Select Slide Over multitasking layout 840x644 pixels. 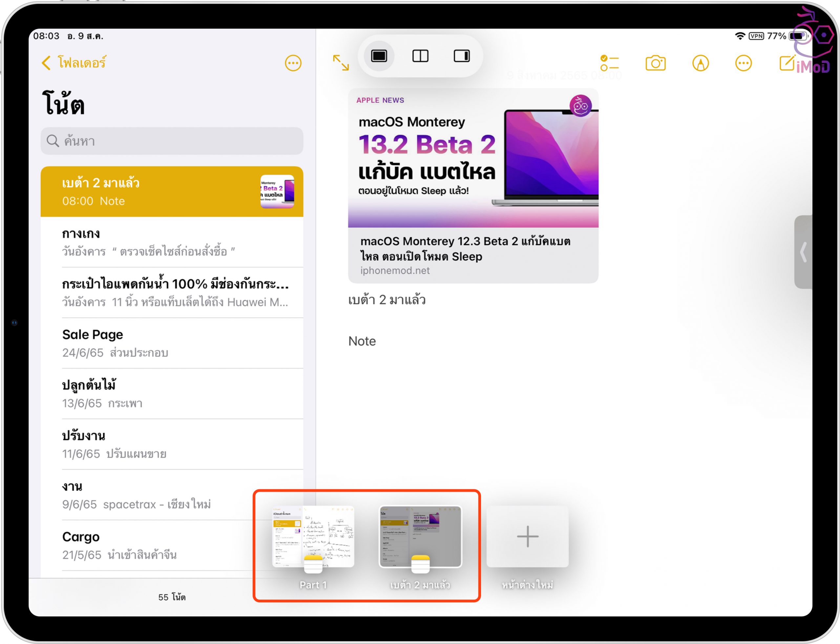(x=461, y=56)
